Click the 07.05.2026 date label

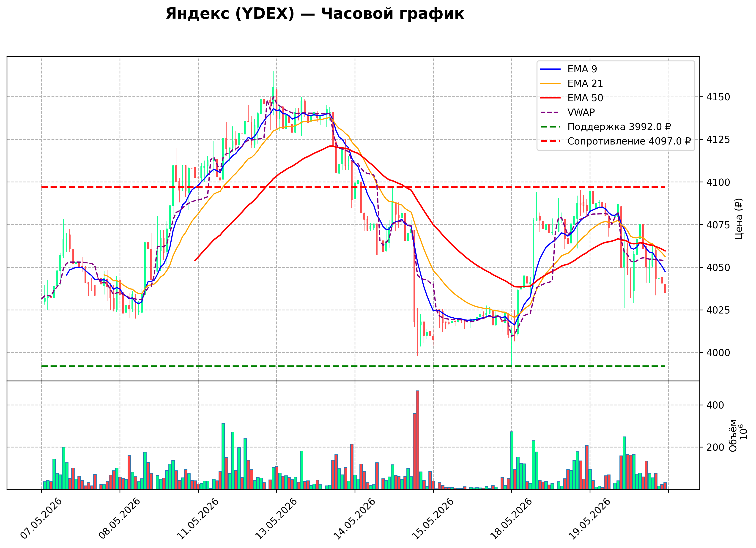pyautogui.click(x=42, y=519)
